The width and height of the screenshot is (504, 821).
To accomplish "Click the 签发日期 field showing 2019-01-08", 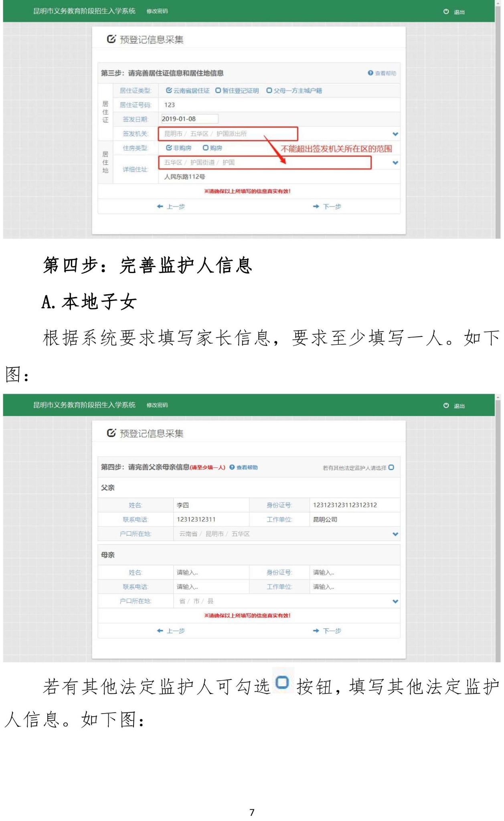I will pos(189,119).
